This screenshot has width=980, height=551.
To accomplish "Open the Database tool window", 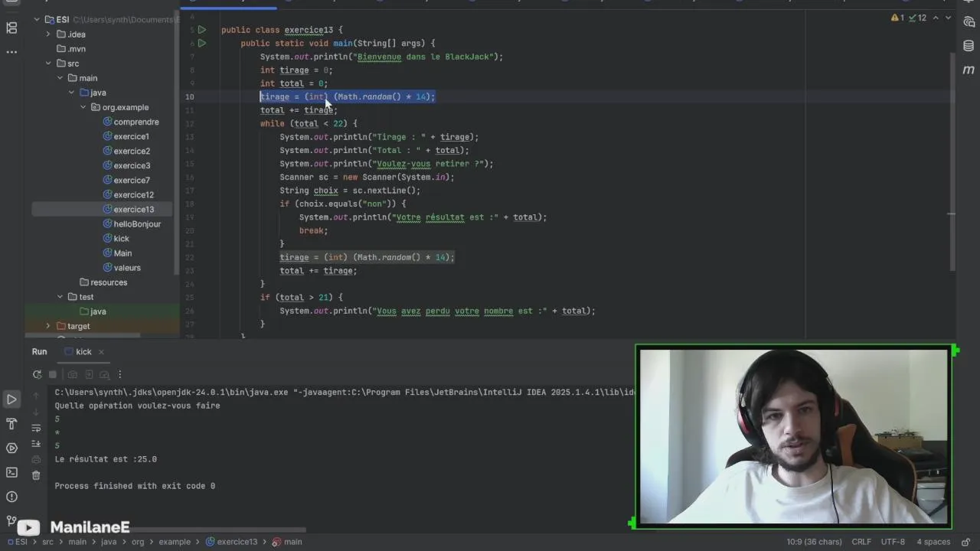I will pos(969,46).
